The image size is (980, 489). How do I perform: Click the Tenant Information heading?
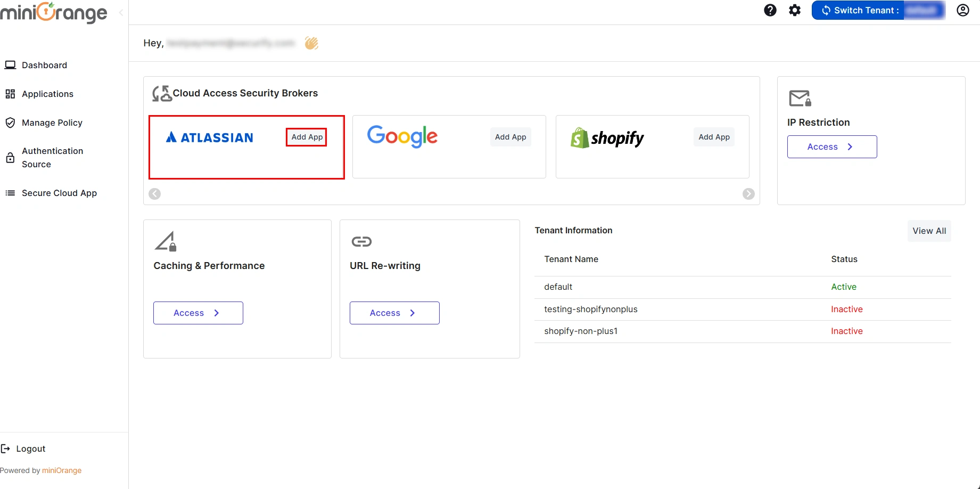pos(573,230)
